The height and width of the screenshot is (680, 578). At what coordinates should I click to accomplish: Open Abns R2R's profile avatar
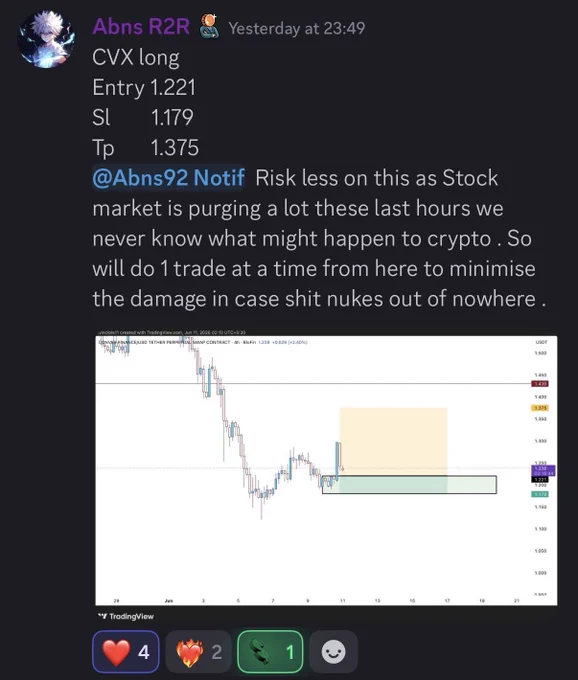(x=46, y=39)
